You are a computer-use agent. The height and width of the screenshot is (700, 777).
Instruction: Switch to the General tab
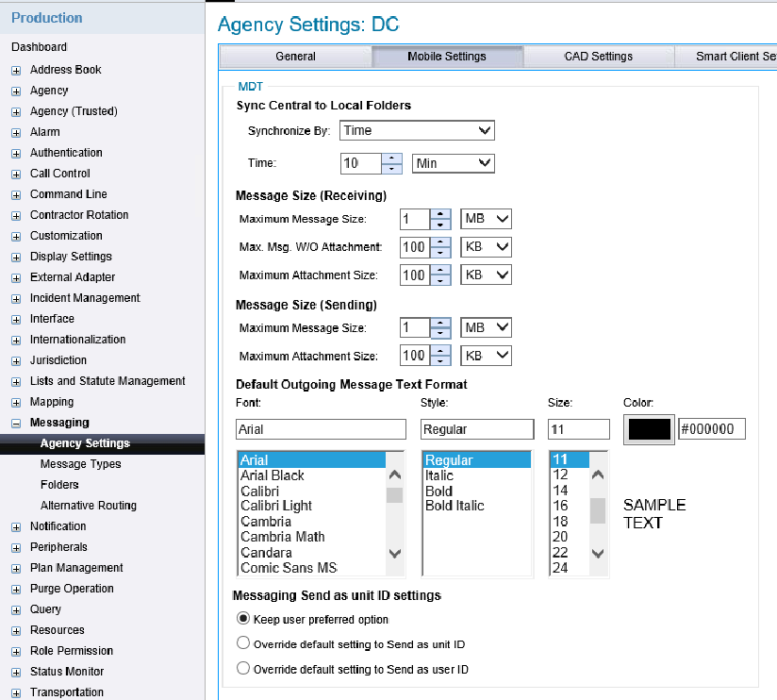295,57
